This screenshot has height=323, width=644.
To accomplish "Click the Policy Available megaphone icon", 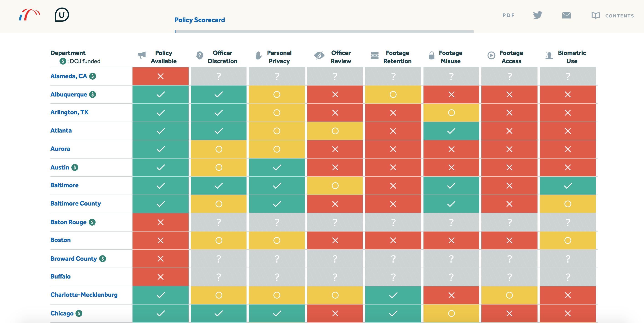I will (x=142, y=55).
